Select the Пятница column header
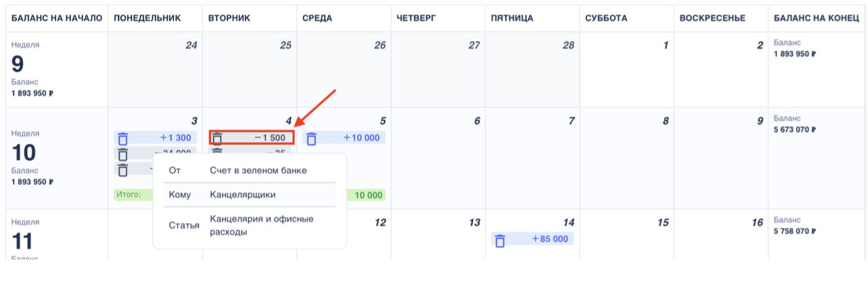This screenshot has height=284, width=868. (x=512, y=18)
